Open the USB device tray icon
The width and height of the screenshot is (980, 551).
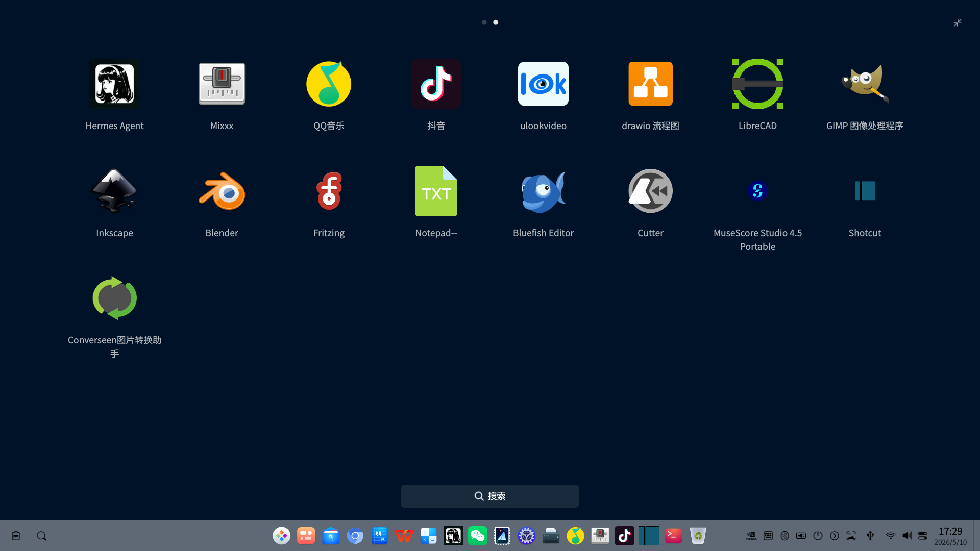pyautogui.click(x=871, y=536)
